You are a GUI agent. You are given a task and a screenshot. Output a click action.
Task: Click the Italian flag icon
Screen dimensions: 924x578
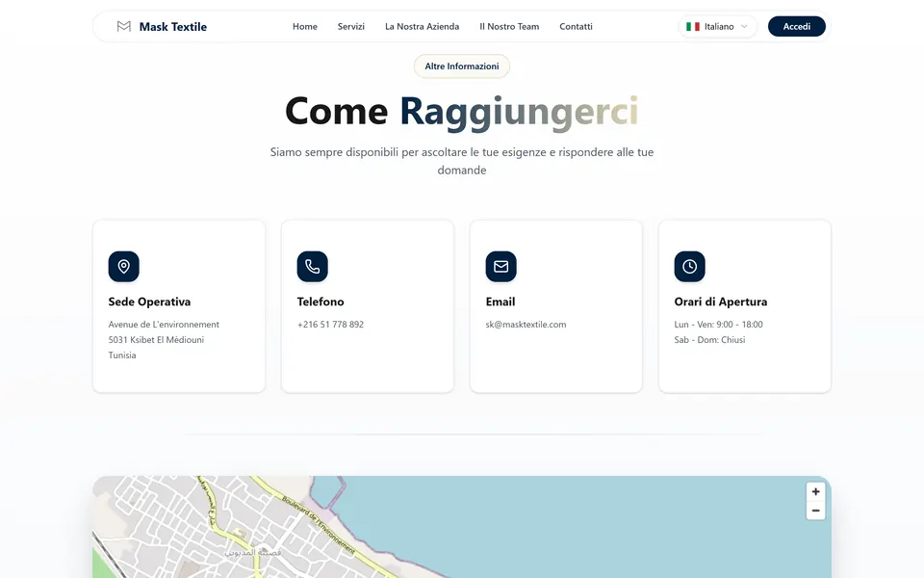pyautogui.click(x=693, y=27)
